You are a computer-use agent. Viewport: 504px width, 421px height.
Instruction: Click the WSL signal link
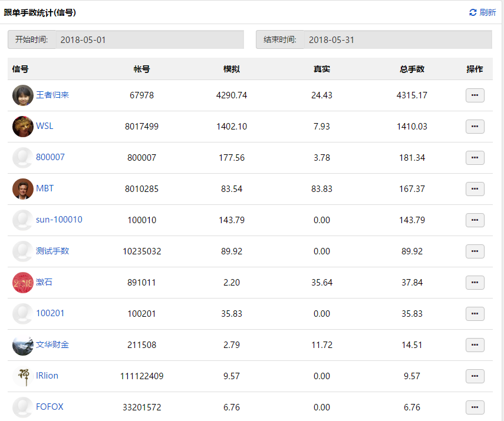point(45,126)
